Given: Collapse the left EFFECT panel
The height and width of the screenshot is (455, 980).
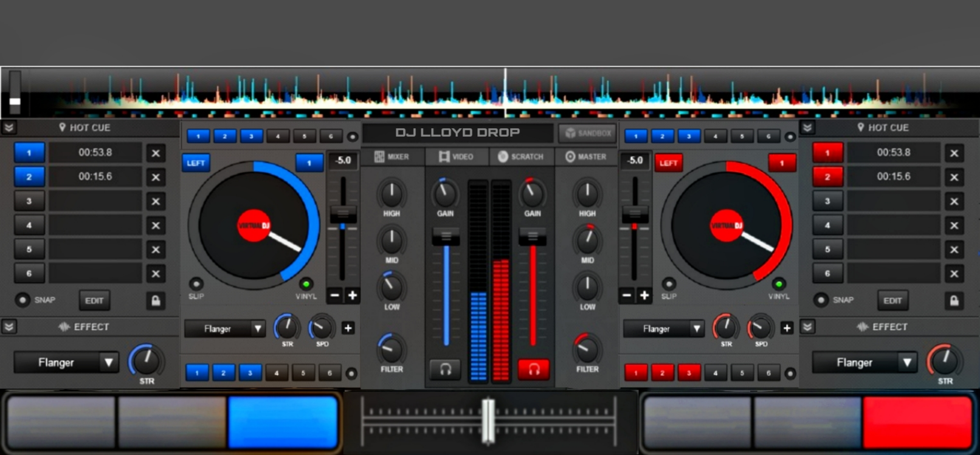Looking at the screenshot, I should (9, 327).
